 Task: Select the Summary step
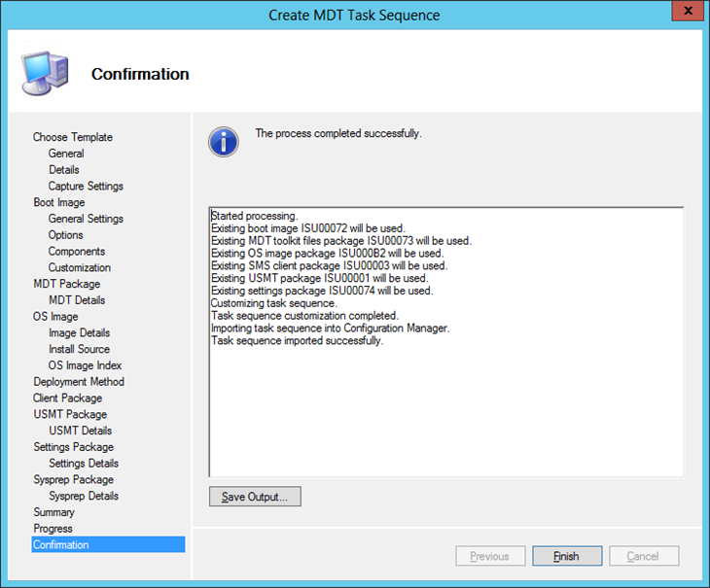(x=53, y=512)
